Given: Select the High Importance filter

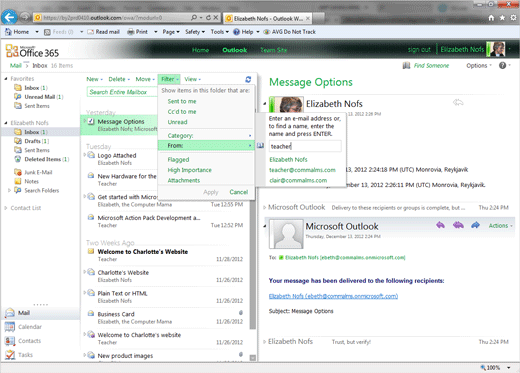Looking at the screenshot, I should pyautogui.click(x=189, y=170).
